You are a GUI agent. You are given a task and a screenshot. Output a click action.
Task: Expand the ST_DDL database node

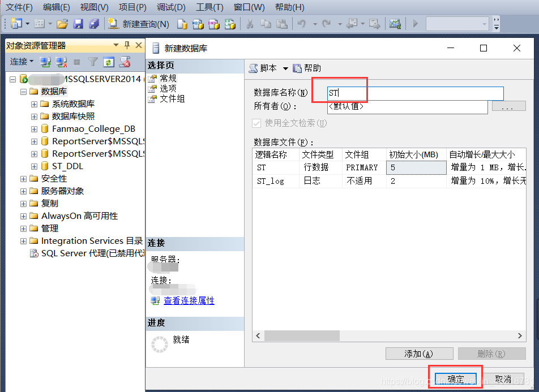click(x=34, y=167)
